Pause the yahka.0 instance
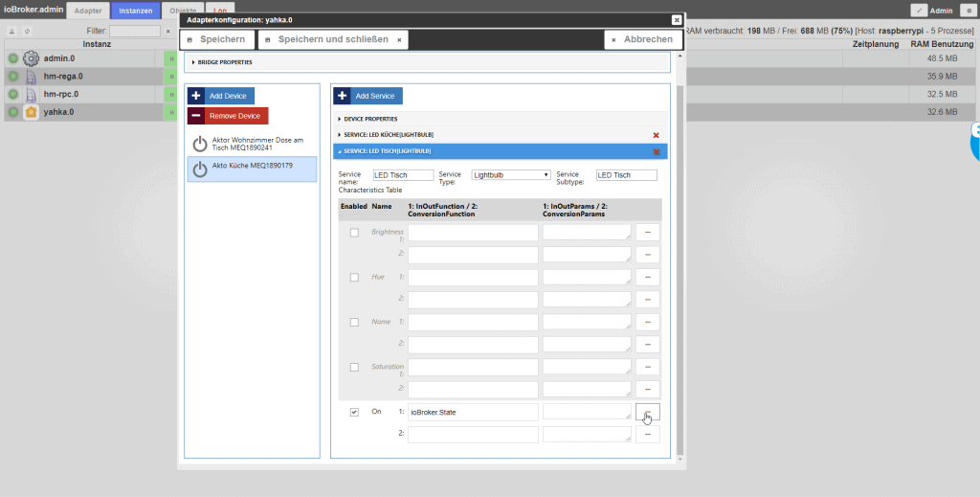The height and width of the screenshot is (497, 980). pos(170,112)
